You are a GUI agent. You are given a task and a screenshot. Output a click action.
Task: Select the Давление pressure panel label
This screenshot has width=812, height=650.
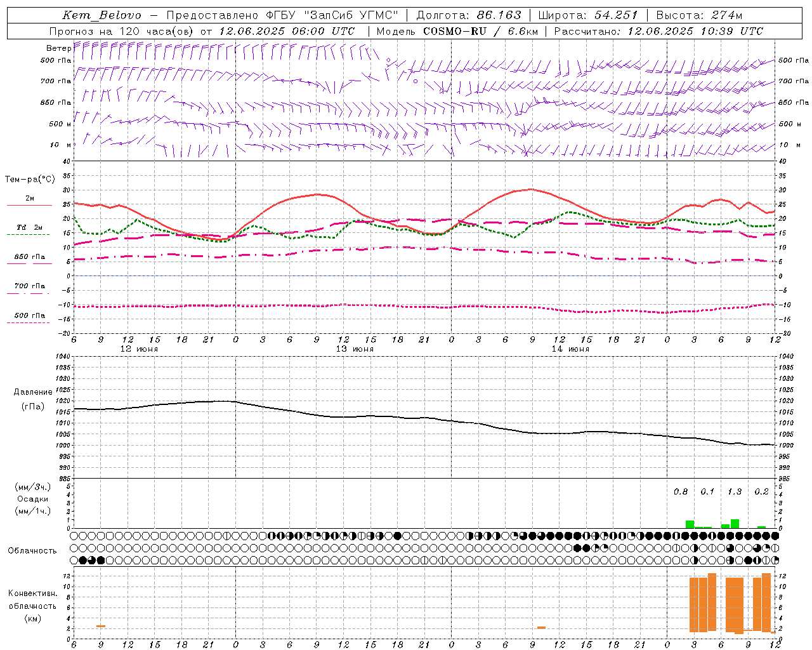[x=33, y=392]
